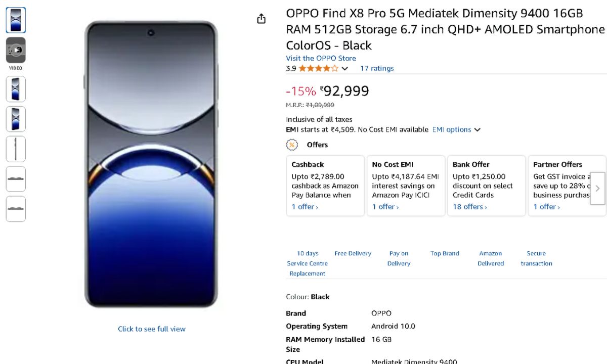Viewport: 607px width, 364px height.
Task: Visit the OPPO Store link
Action: [321, 58]
